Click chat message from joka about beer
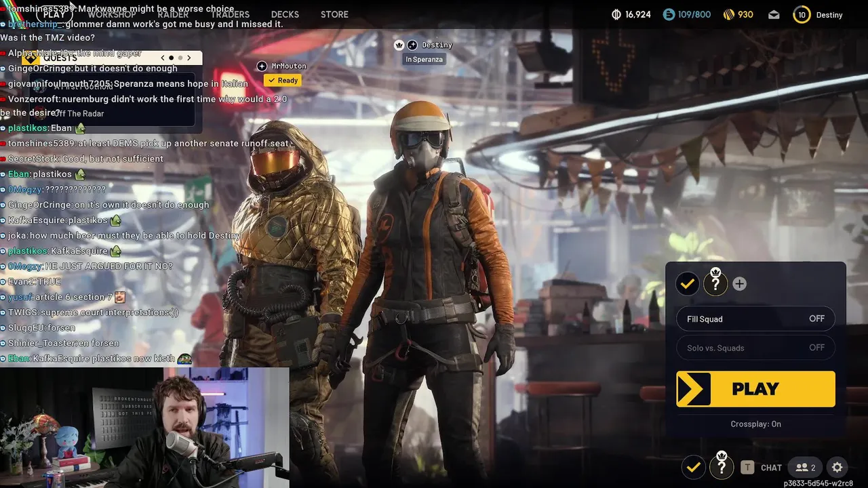868x488 pixels. point(123,235)
